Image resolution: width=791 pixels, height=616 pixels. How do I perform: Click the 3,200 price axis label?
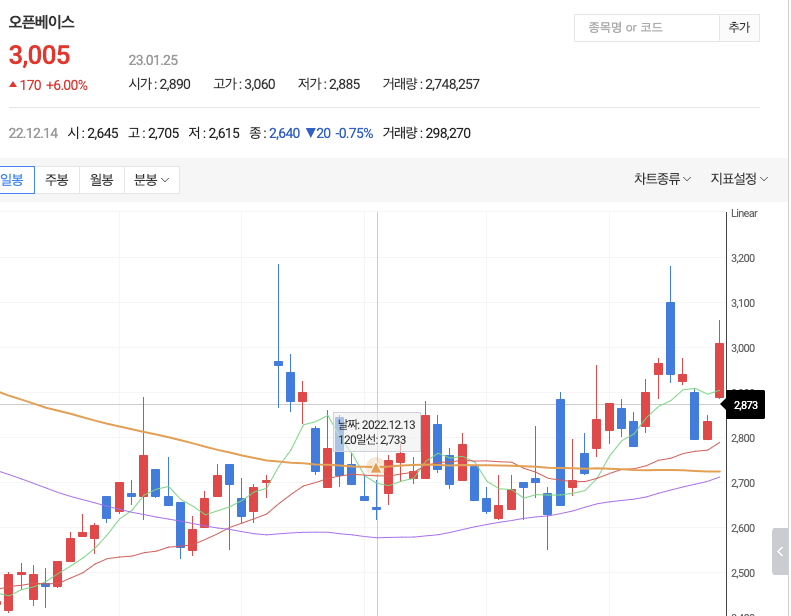[743, 258]
